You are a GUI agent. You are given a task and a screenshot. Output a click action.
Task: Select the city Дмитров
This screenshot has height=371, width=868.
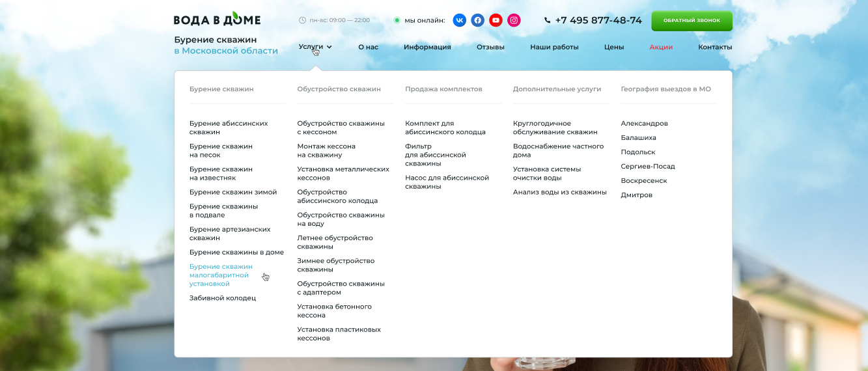click(x=636, y=195)
